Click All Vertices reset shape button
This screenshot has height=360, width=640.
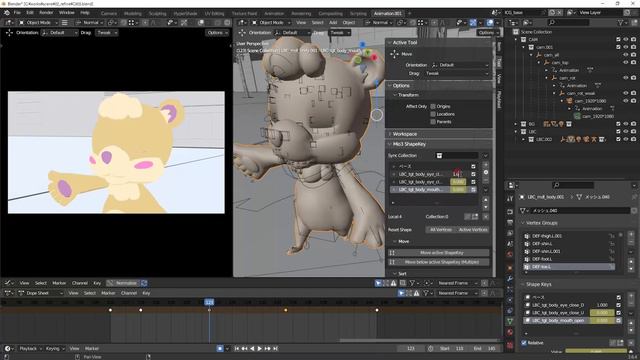441,230
